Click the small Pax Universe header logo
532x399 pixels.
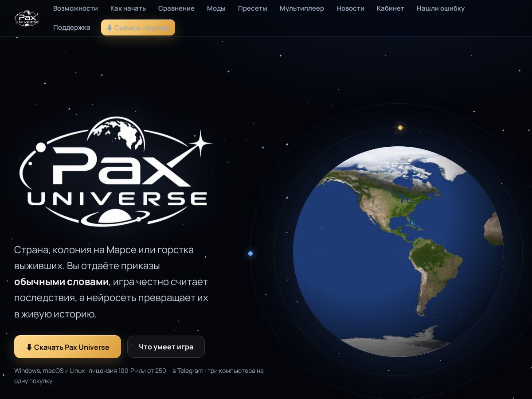pos(27,18)
